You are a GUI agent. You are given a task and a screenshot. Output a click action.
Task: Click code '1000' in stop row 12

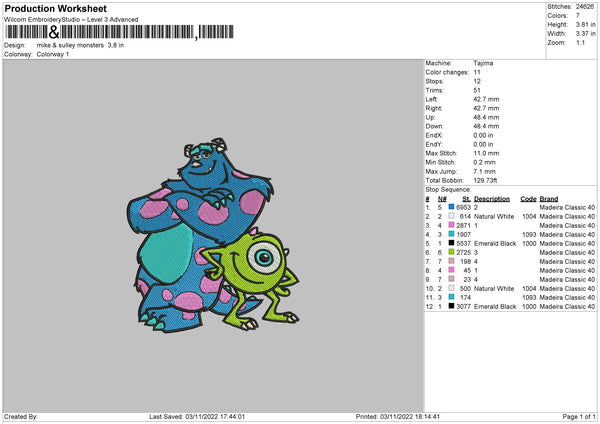[x=529, y=307]
